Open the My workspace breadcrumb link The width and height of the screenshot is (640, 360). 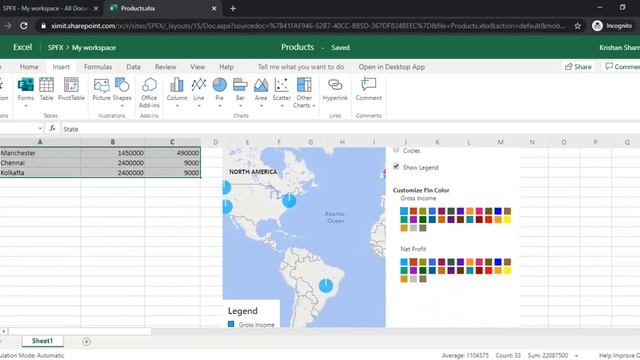coord(94,47)
